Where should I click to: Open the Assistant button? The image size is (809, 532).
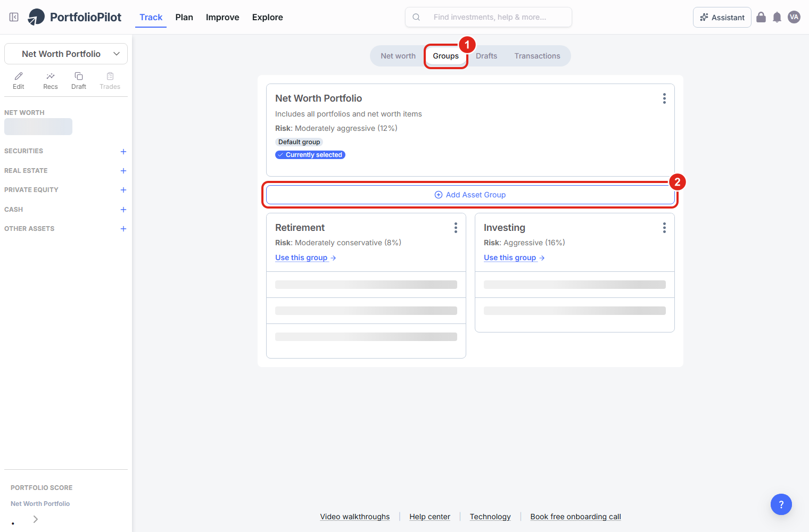click(x=722, y=17)
